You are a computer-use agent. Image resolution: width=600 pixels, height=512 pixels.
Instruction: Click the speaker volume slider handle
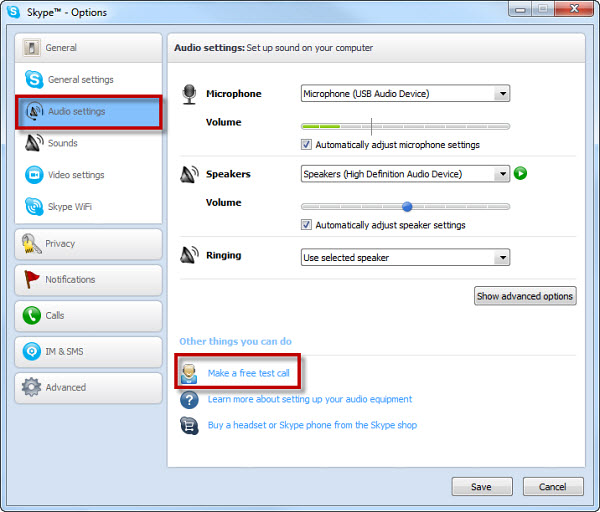coord(407,207)
